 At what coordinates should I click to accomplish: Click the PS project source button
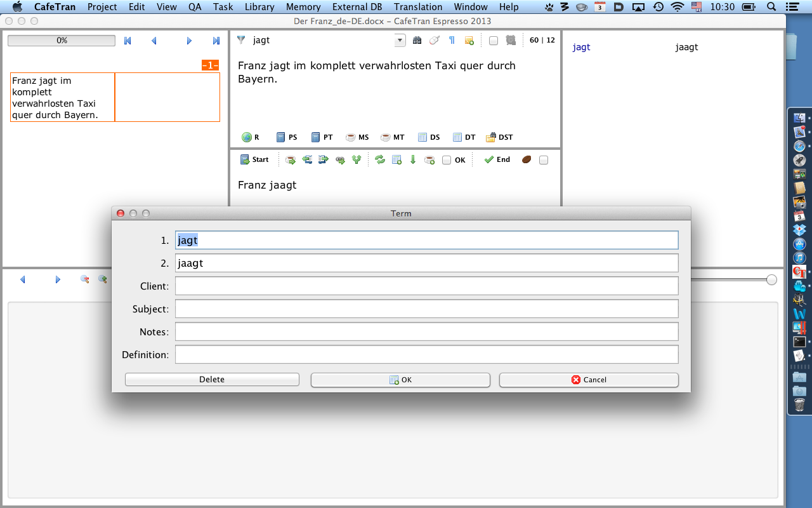287,137
